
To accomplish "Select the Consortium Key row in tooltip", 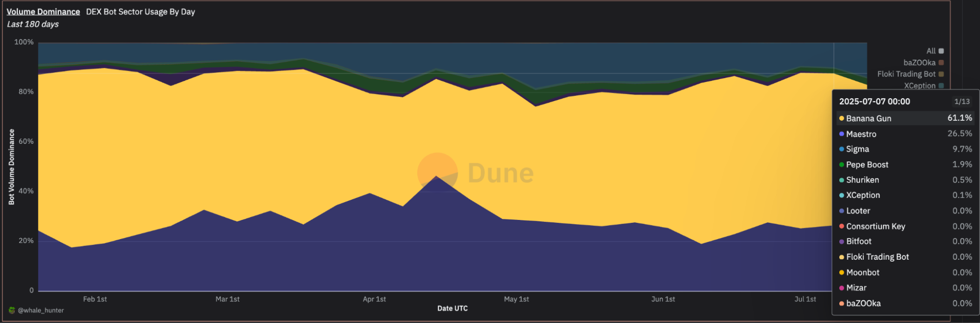I will (905, 226).
